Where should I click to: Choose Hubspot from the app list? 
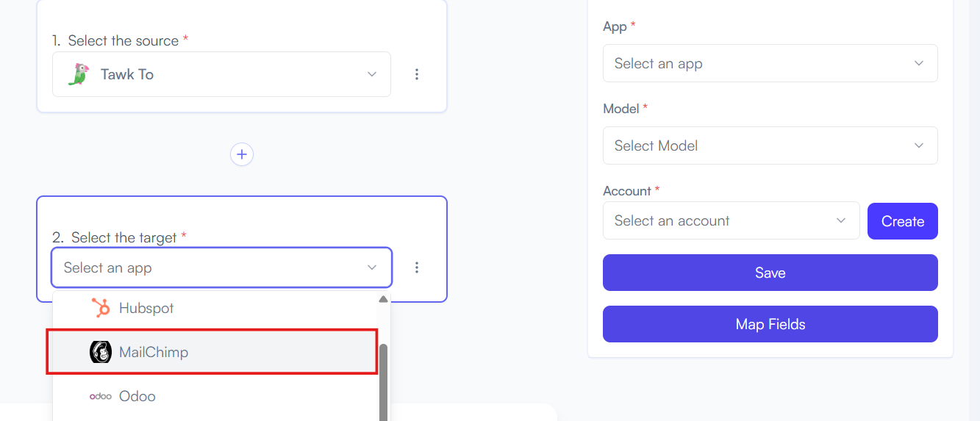coord(215,308)
